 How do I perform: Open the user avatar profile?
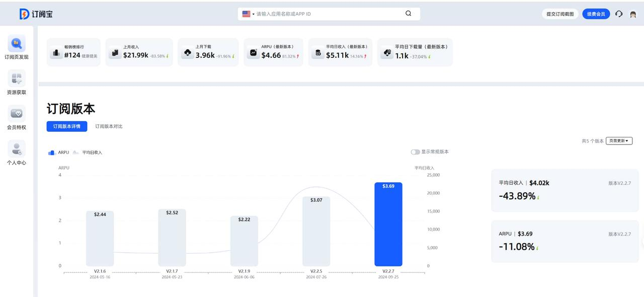pos(633,14)
